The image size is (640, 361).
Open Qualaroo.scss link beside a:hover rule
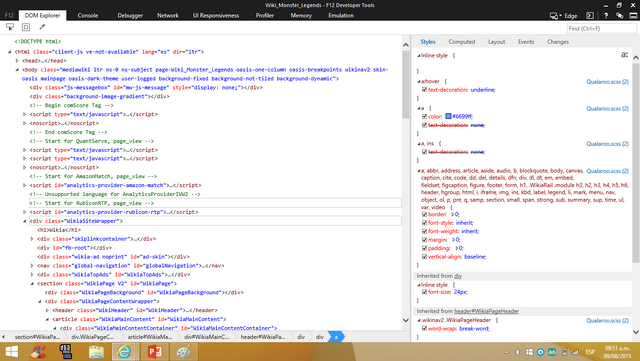point(607,82)
